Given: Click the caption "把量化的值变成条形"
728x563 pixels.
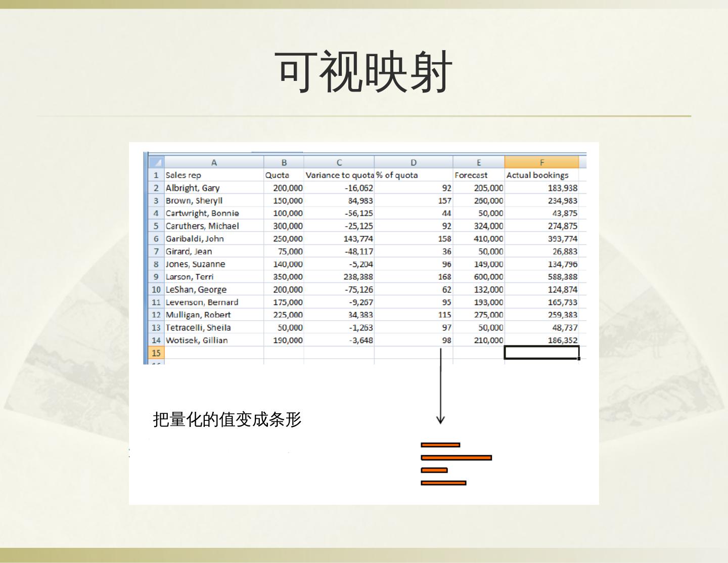Looking at the screenshot, I should pos(227,419).
